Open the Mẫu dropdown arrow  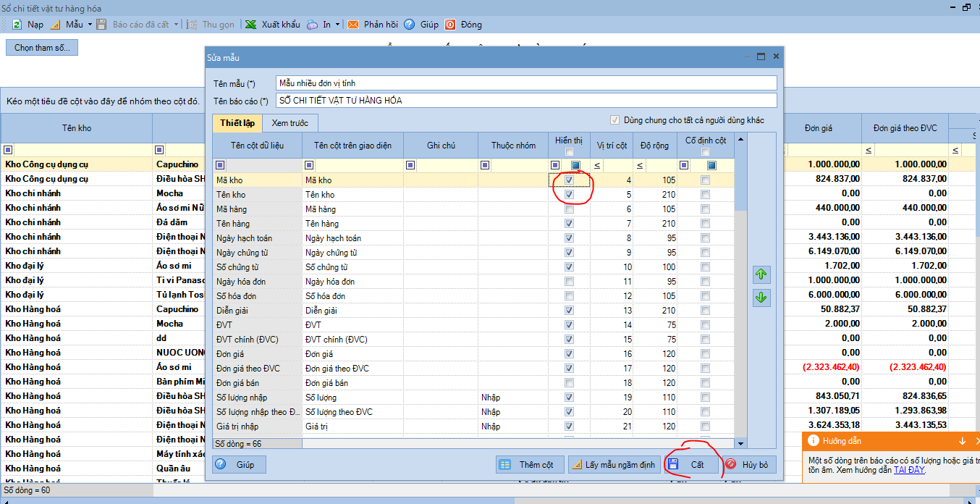(90, 25)
